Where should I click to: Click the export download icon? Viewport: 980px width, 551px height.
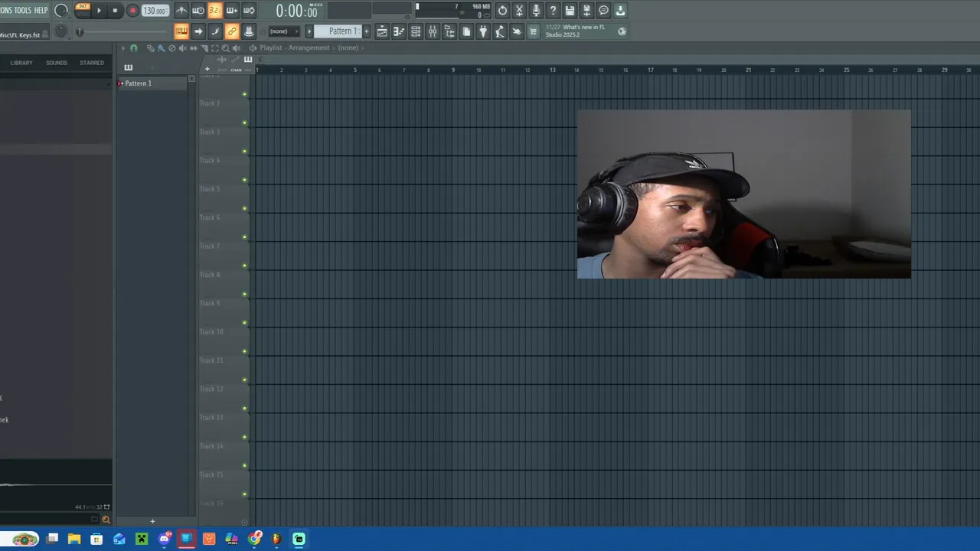620,11
